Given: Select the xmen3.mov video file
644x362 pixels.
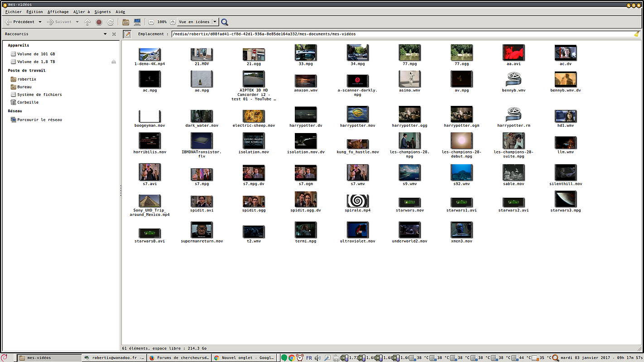Looking at the screenshot, I should pyautogui.click(x=461, y=230).
